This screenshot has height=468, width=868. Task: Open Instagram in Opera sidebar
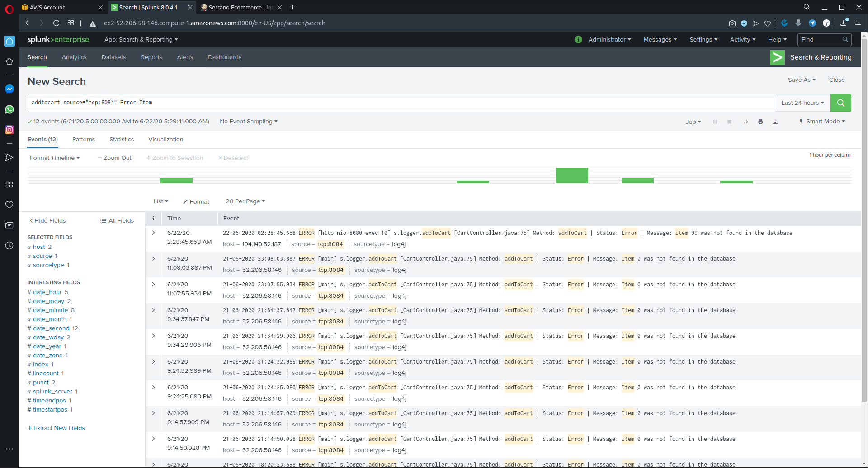[9, 130]
